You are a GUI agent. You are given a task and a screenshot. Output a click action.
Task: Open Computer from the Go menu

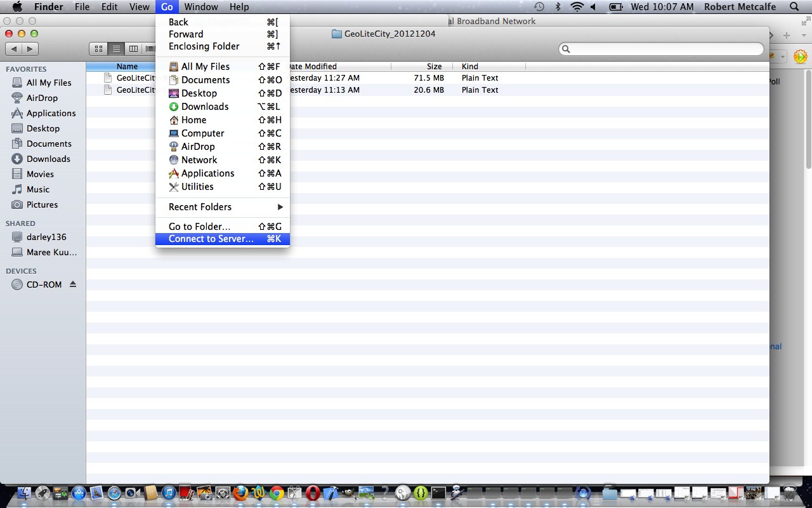tap(202, 133)
